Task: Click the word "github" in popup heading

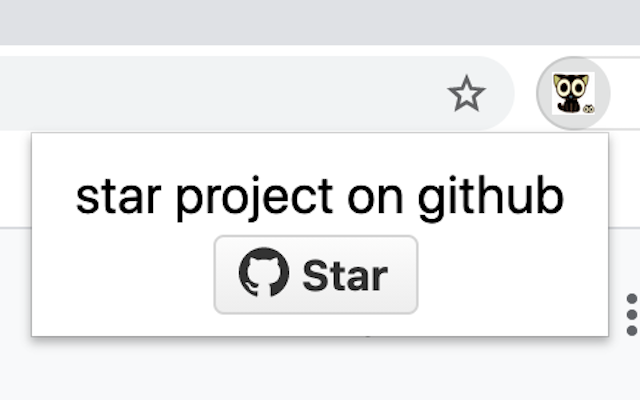Action: point(491,198)
